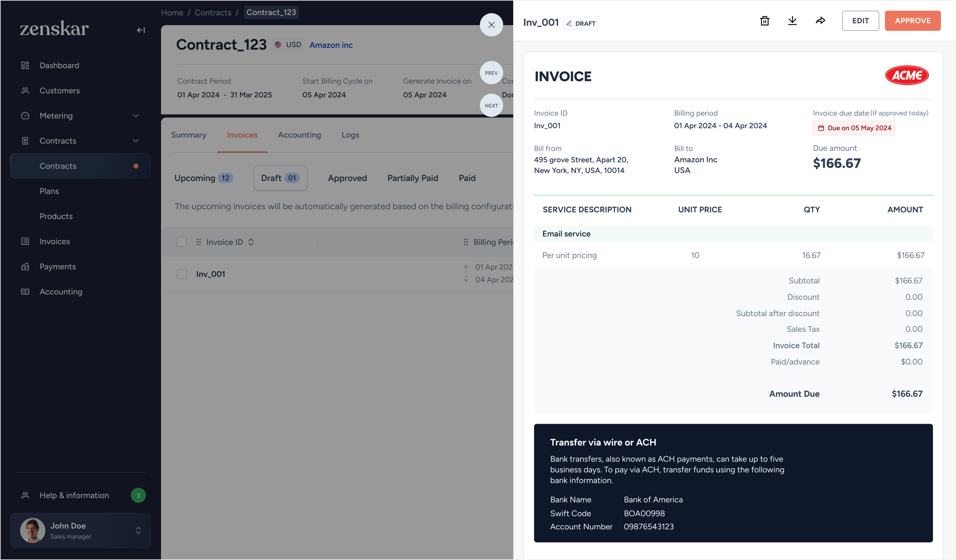Share invoice using the forward arrow icon
The width and height of the screenshot is (956, 560).
pos(820,20)
